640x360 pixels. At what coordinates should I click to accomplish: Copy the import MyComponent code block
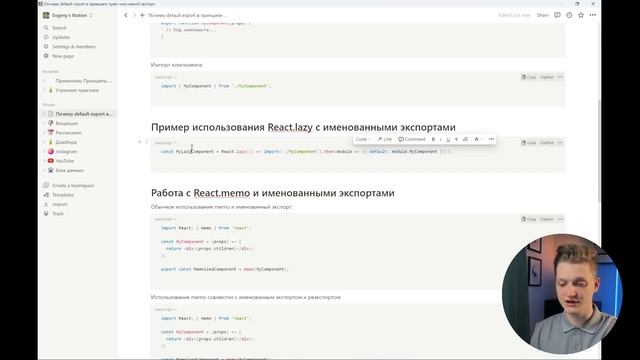tap(529, 77)
